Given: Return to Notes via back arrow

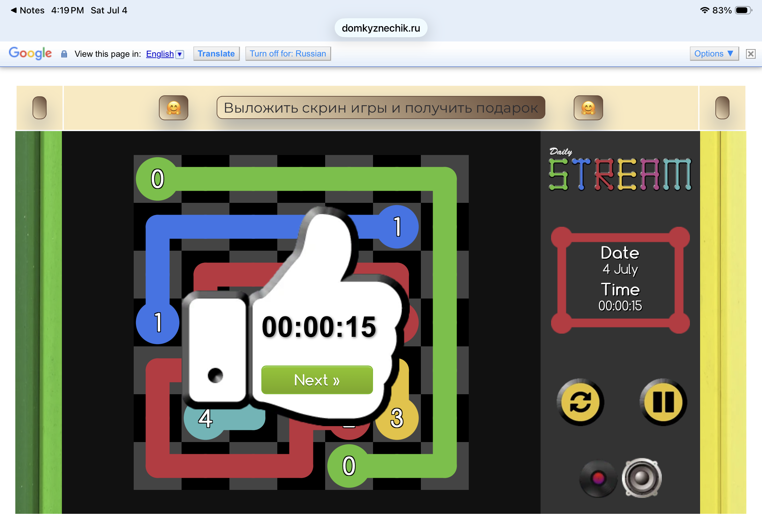Looking at the screenshot, I should 27,10.
